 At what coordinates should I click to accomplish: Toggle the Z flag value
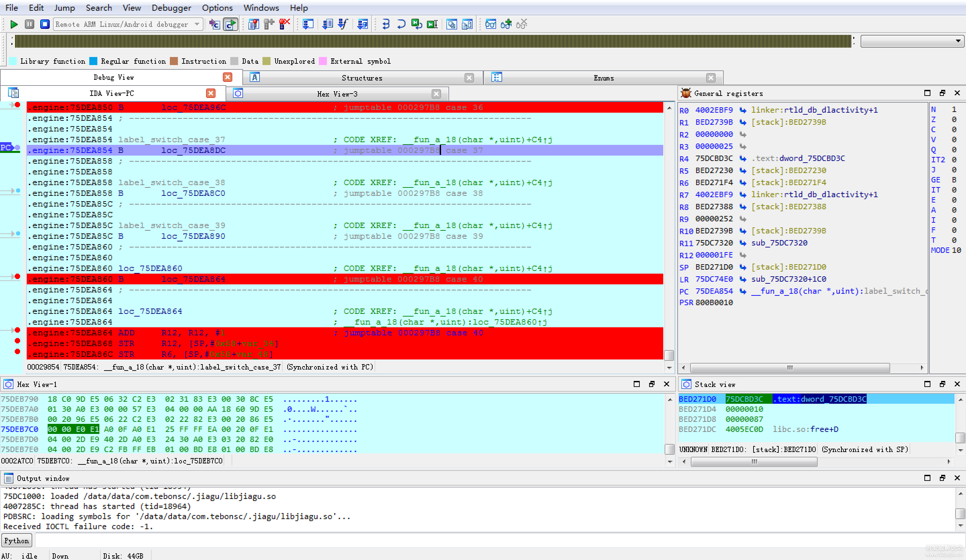coord(954,119)
